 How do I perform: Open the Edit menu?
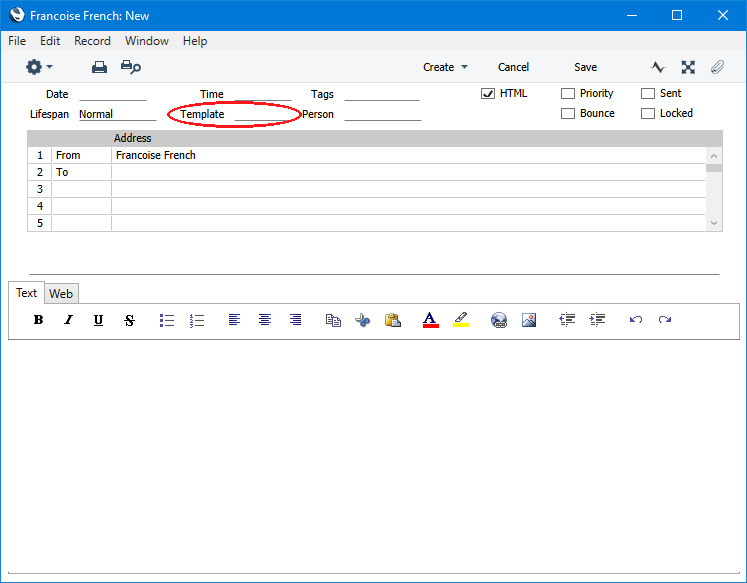[x=50, y=41]
